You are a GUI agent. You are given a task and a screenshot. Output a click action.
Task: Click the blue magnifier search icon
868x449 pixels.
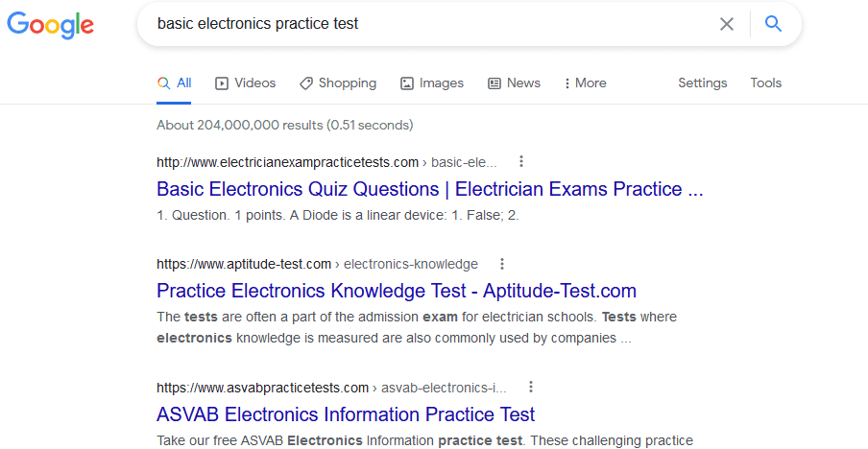[x=773, y=24]
